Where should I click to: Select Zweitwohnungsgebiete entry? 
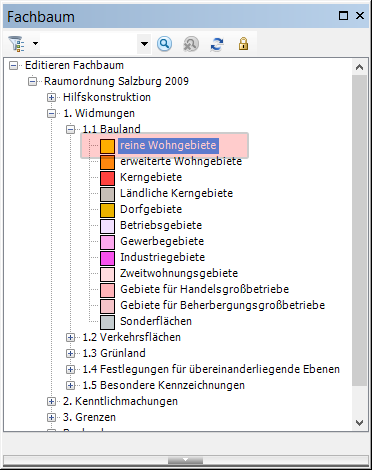tap(179, 273)
